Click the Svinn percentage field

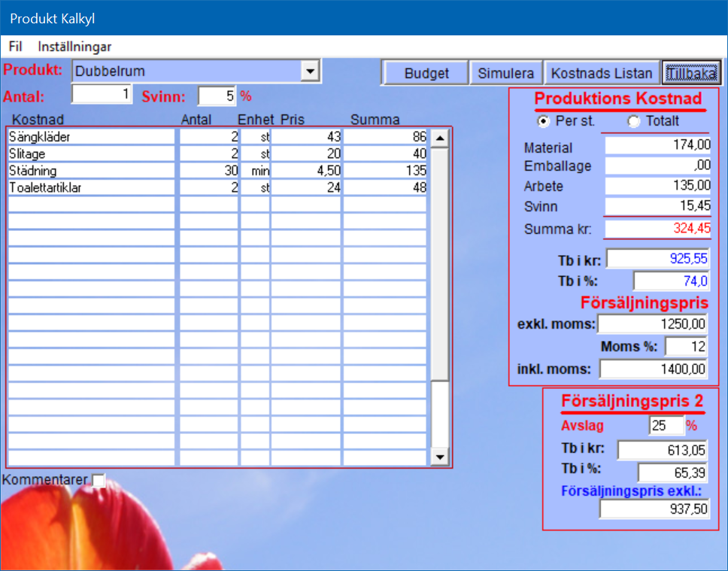click(x=217, y=96)
